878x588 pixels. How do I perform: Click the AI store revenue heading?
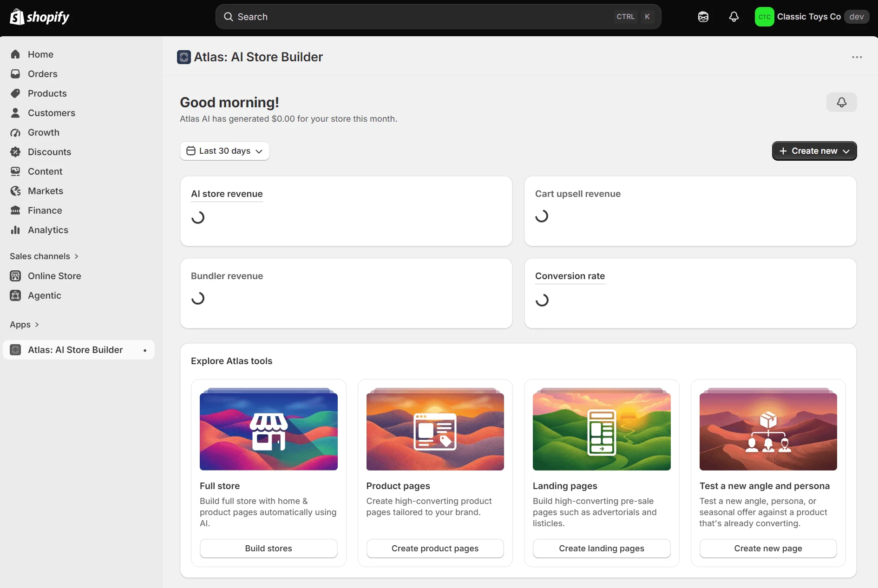[227, 194]
